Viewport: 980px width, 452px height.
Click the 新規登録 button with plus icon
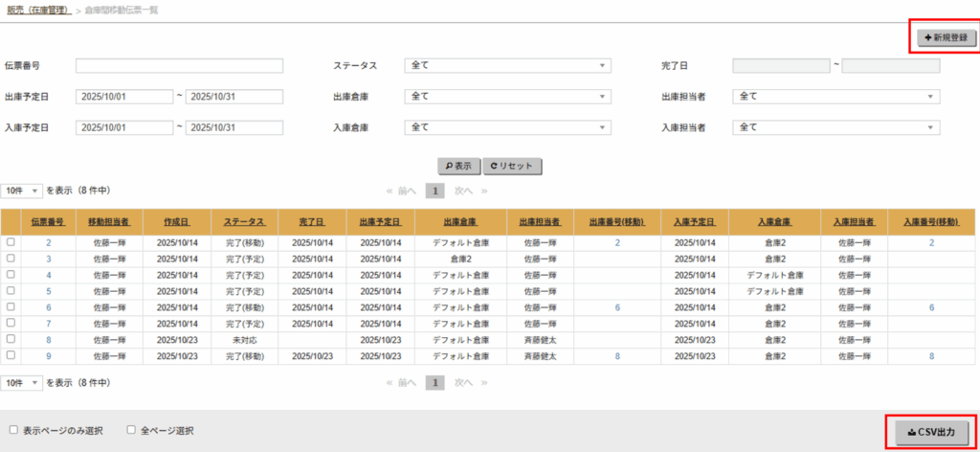coord(945,38)
